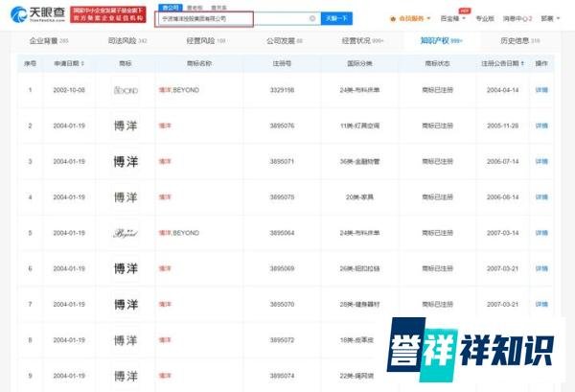Click the 博洋 trademark image for 3895069
Viewport: 575px width, 392px height.
click(x=126, y=268)
